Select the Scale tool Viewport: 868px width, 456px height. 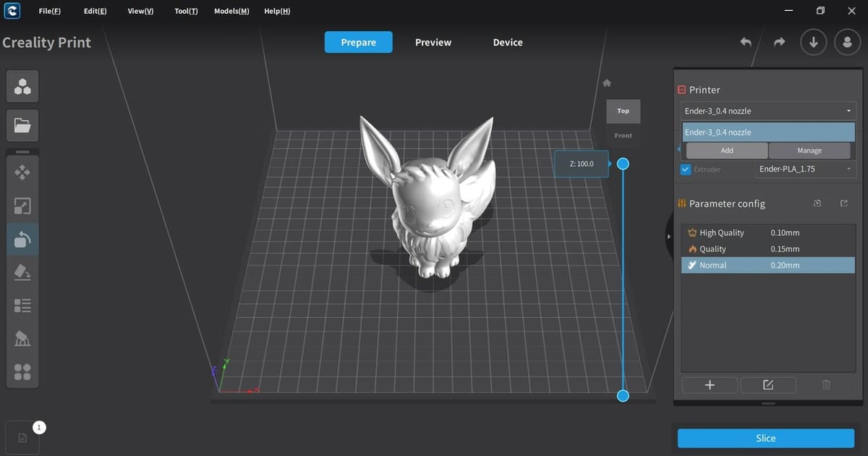(22, 206)
